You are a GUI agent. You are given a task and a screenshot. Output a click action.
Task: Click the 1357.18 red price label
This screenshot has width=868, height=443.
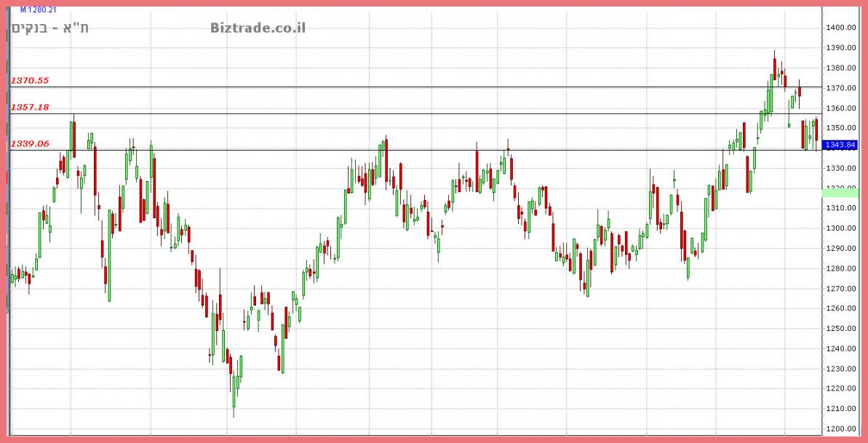pos(30,107)
